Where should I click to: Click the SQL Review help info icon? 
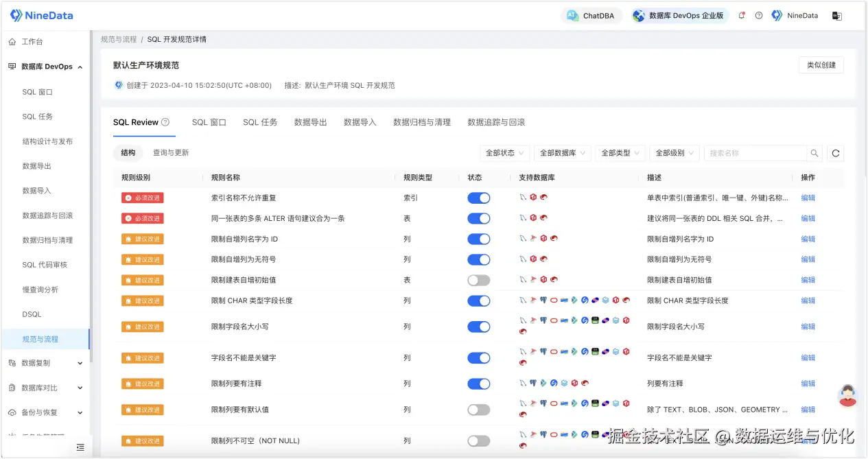(x=165, y=122)
